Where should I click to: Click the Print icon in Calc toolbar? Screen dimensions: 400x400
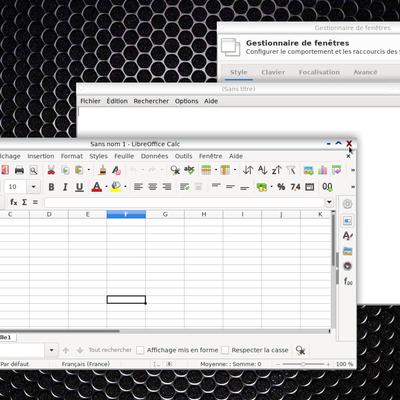pyautogui.click(x=19, y=170)
